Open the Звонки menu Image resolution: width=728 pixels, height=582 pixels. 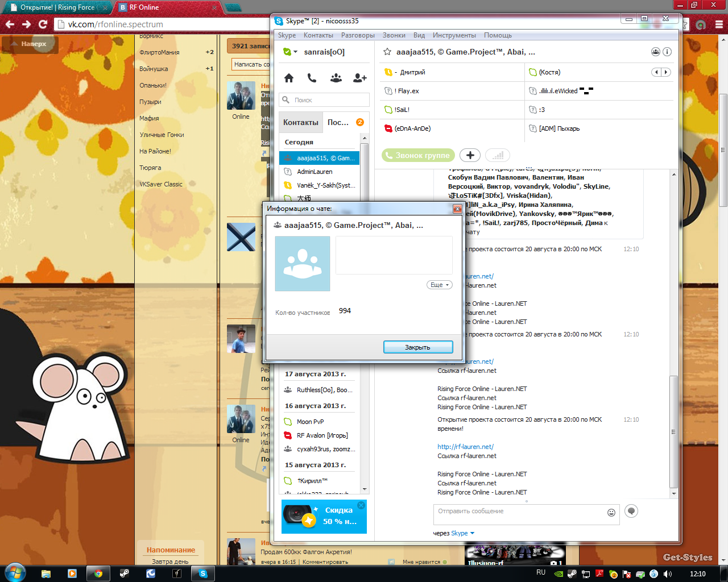[394, 35]
